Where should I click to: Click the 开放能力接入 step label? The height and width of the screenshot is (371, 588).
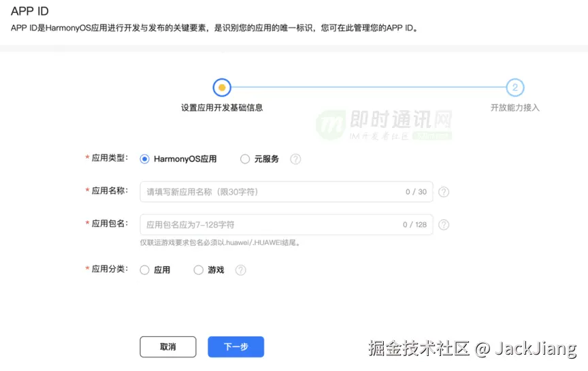coord(515,108)
